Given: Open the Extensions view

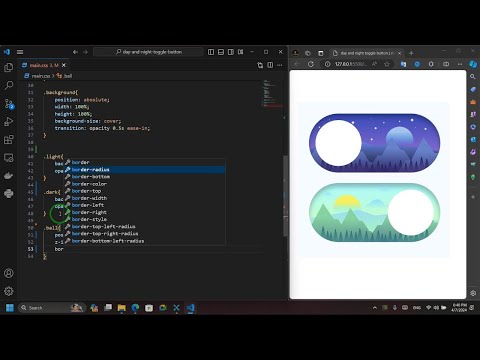Looking at the screenshot, I should (9, 139).
